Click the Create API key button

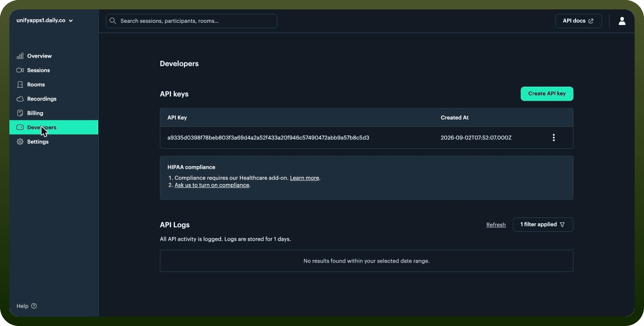pyautogui.click(x=547, y=94)
